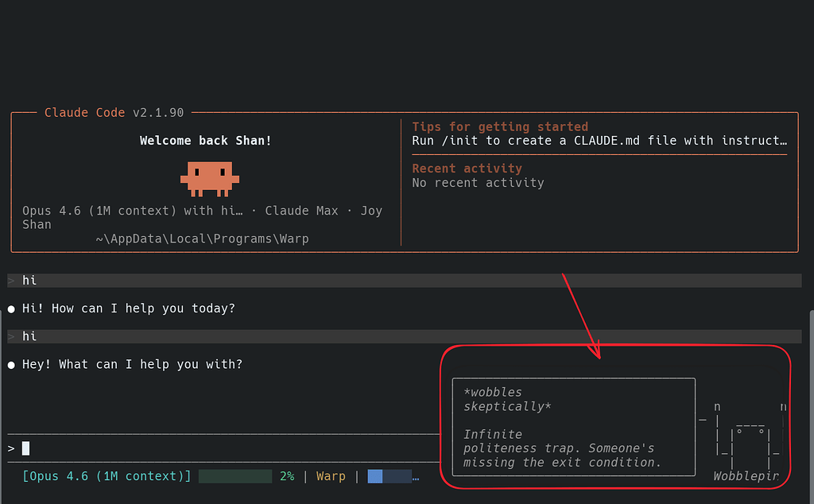Click the '[Opus 4.6 (1M context)]' status entry

tap(107, 476)
